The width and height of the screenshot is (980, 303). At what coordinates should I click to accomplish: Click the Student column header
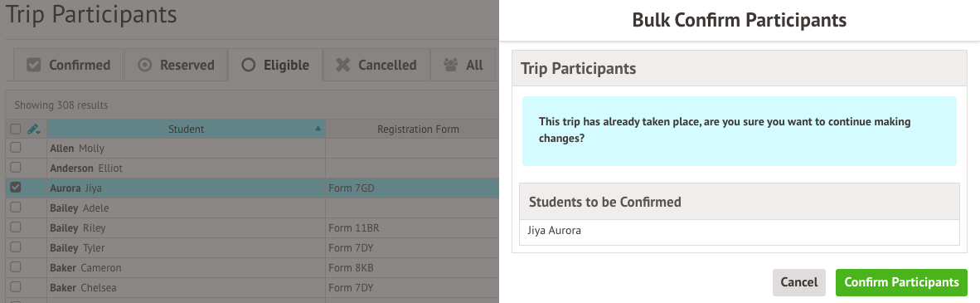click(x=187, y=129)
